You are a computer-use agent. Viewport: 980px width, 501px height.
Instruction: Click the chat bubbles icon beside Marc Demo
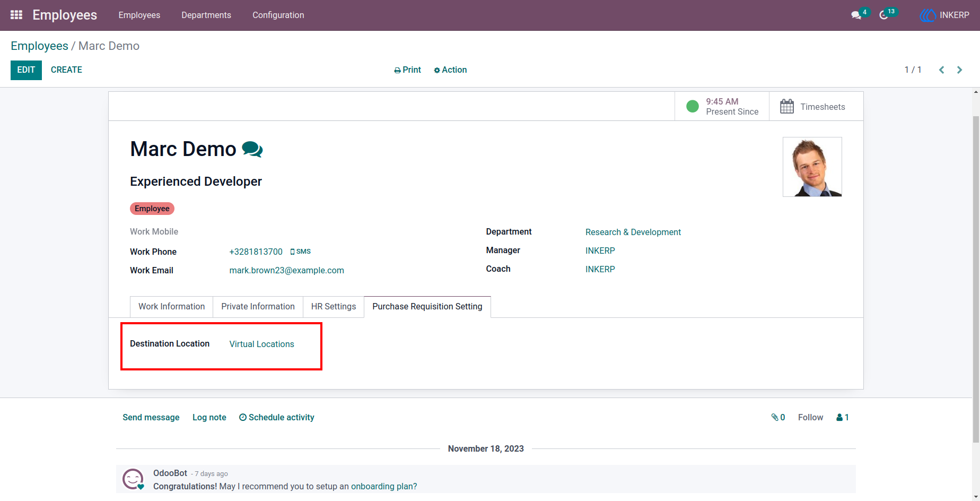click(x=252, y=150)
